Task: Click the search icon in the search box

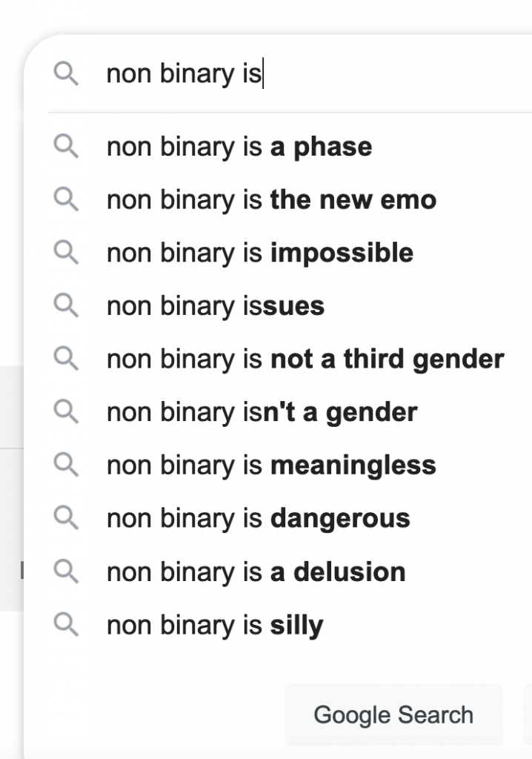Action: [66, 73]
